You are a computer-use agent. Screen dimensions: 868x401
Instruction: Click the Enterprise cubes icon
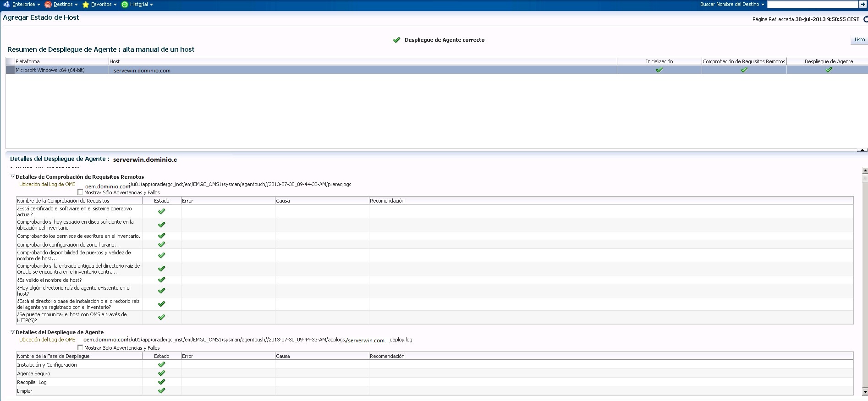click(6, 5)
